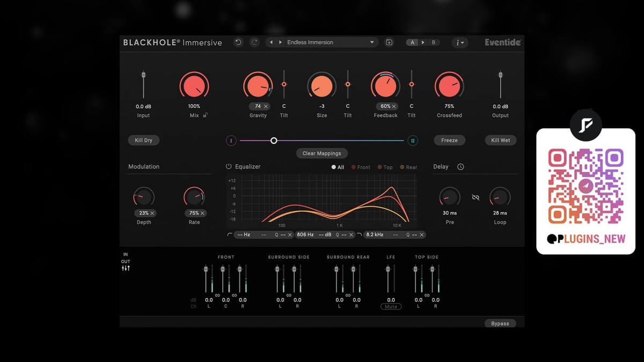The image size is (644, 362).
Task: Click the Size Tilt slider
Action: 348,84
